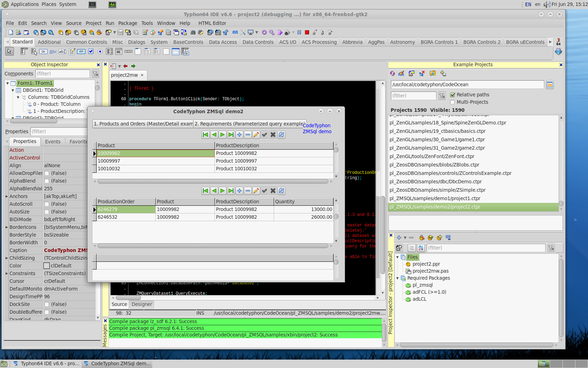Image resolution: width=588 pixels, height=368 pixels.
Task: Click the Pause debugging icon
Action: [299, 32]
